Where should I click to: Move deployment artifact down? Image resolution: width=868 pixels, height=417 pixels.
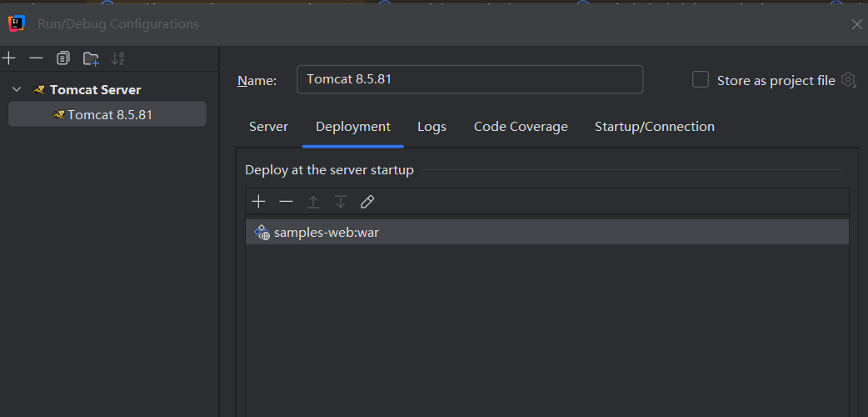[341, 201]
